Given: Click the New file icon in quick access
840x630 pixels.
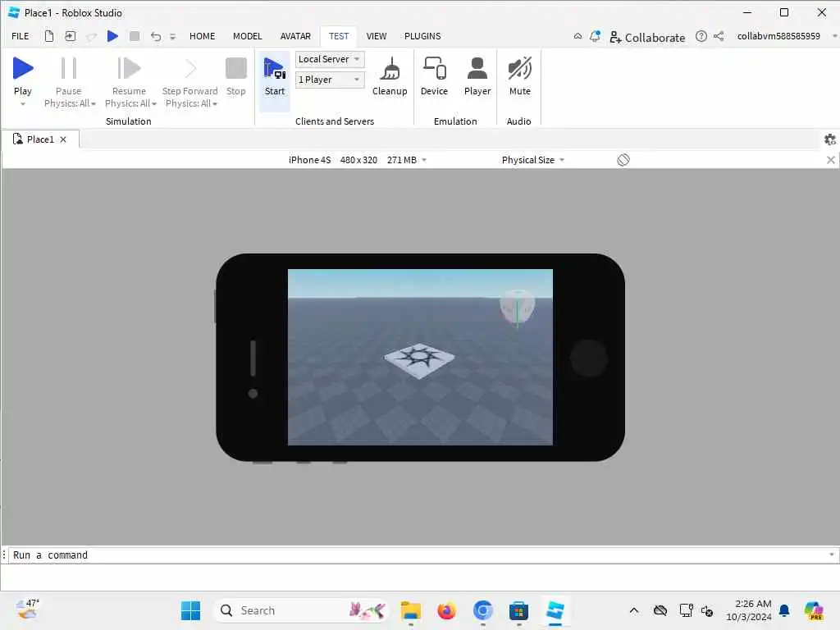Looking at the screenshot, I should pyautogui.click(x=48, y=36).
